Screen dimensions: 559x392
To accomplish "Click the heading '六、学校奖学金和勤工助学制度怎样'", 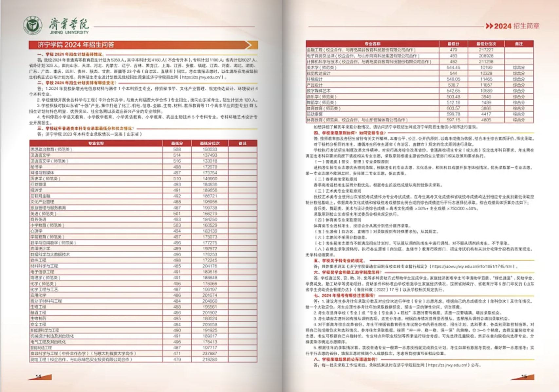I will coord(347,272).
